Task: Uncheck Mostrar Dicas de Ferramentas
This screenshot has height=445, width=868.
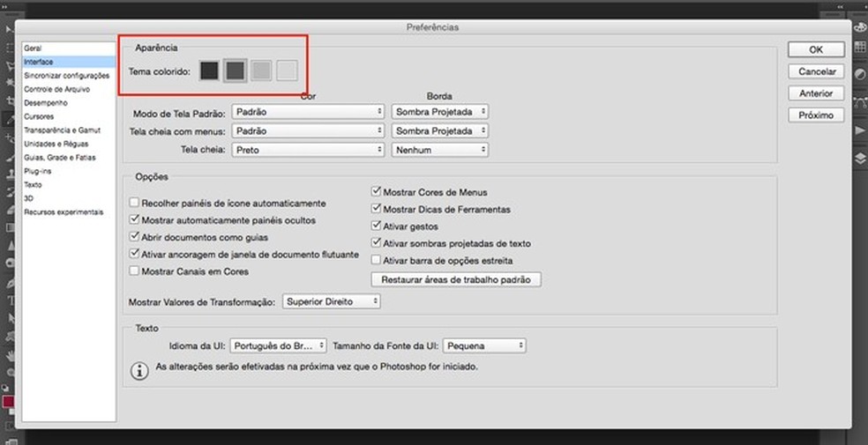Action: [377, 209]
